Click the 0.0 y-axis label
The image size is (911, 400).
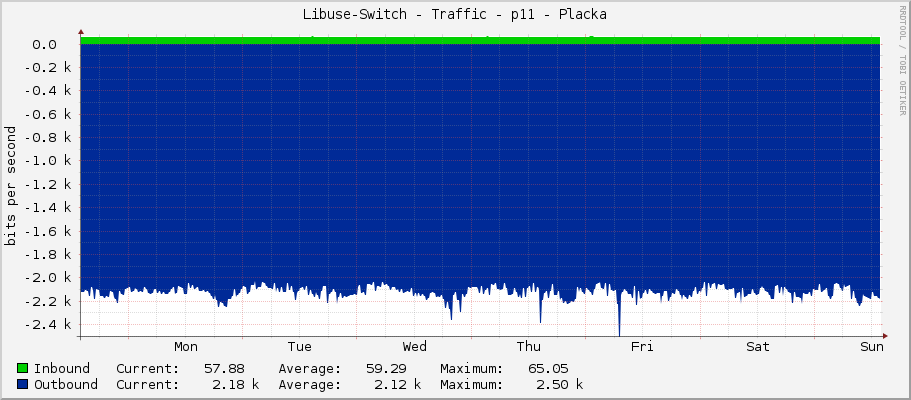point(44,45)
